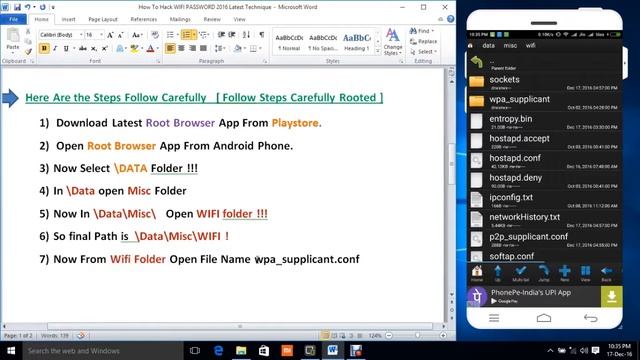Click the horizontal scrollbar in Word document
Viewport: 640px width, 360px height.
[x=240, y=326]
